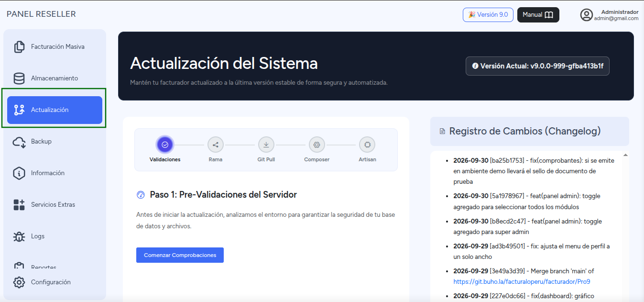The height and width of the screenshot is (302, 644).
Task: Select the Artisan step icon
Action: pos(367,145)
